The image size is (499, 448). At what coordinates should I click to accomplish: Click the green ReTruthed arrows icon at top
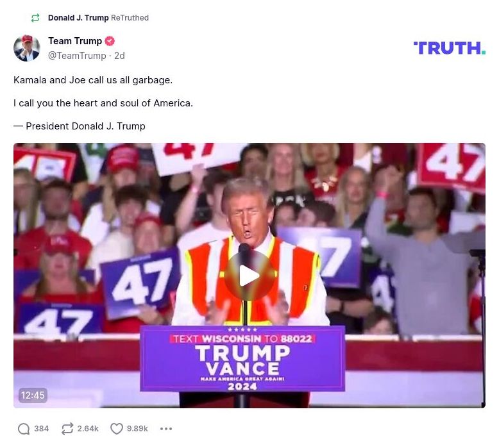point(35,18)
